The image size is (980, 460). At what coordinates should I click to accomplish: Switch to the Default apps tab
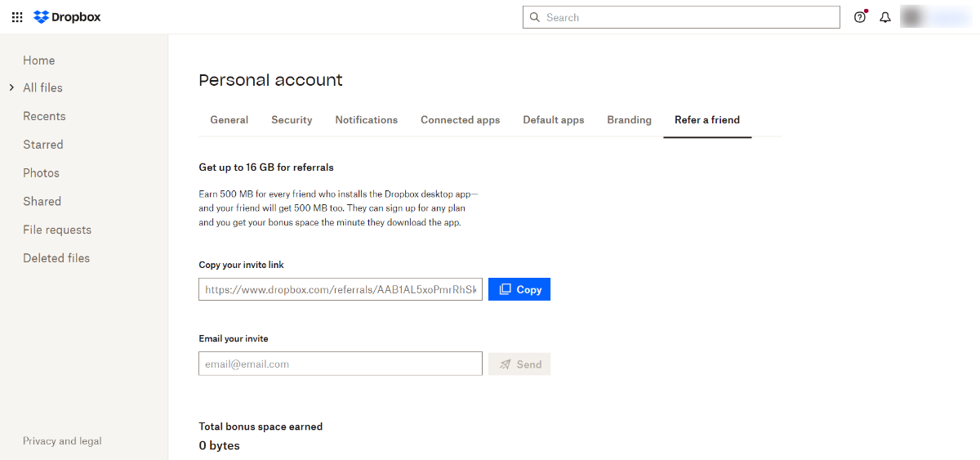[554, 120]
